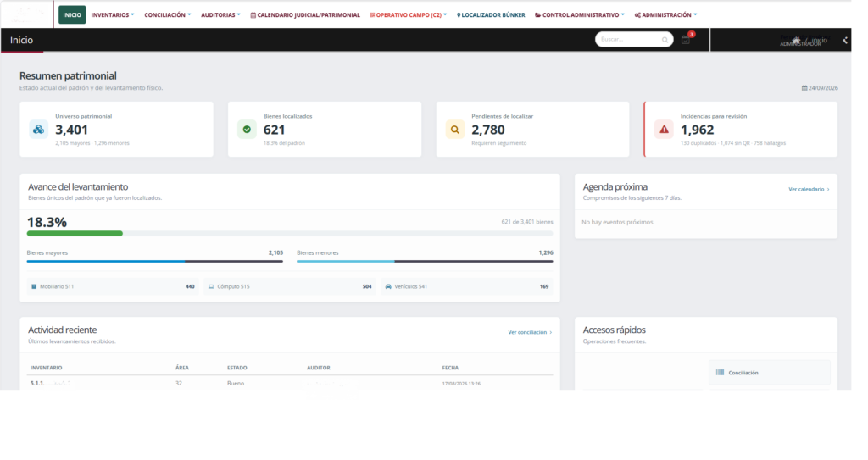Click the Bienes menores progress bar
The width and height of the screenshot is (868, 460).
coord(425,261)
